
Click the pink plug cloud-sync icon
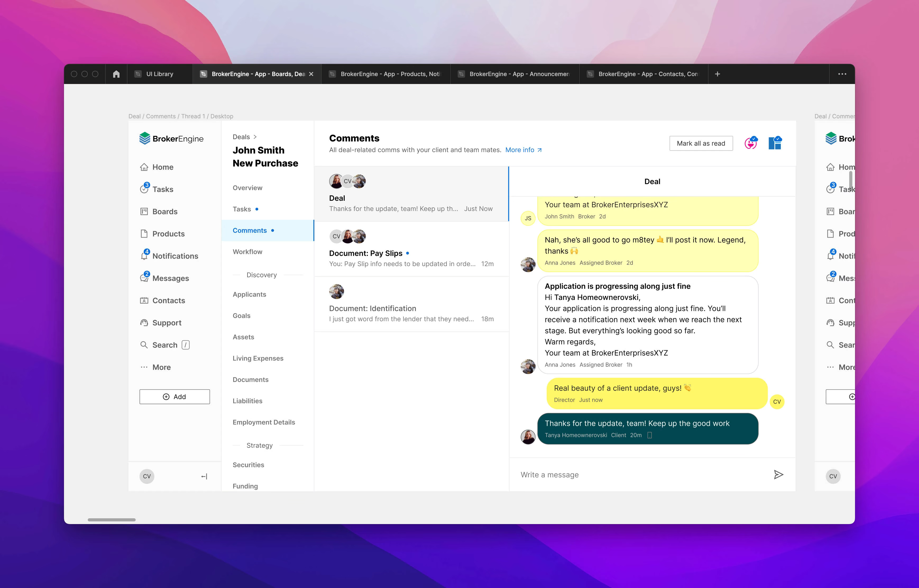coord(751,143)
